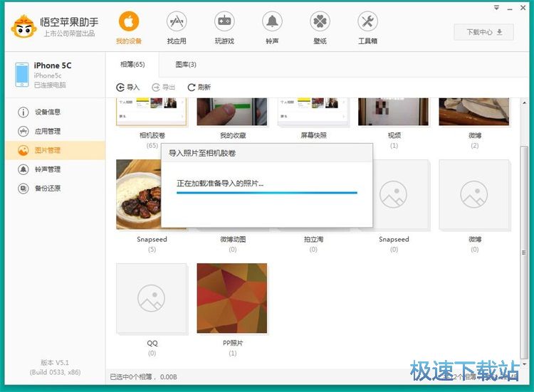This screenshot has width=534, height=392.
Task: Click the 正在加载准备导入的照片 message
Action: 220,184
